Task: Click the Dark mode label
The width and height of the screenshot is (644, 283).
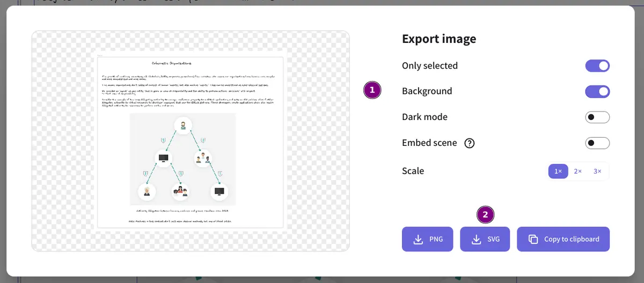Action: 425,117
